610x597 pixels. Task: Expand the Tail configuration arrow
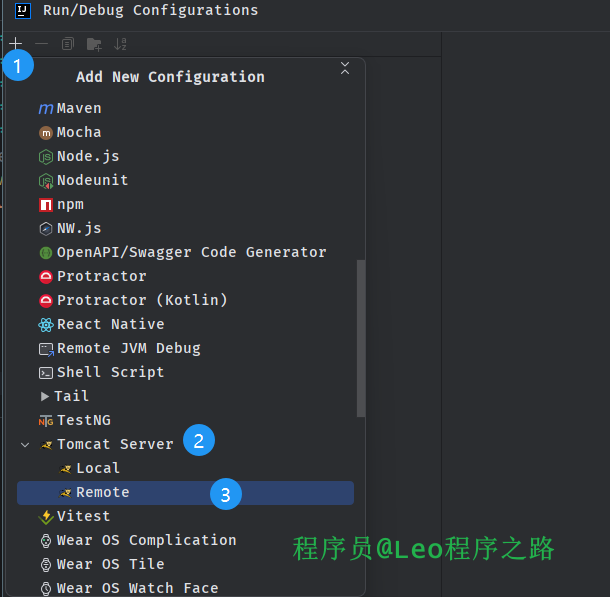click(45, 396)
